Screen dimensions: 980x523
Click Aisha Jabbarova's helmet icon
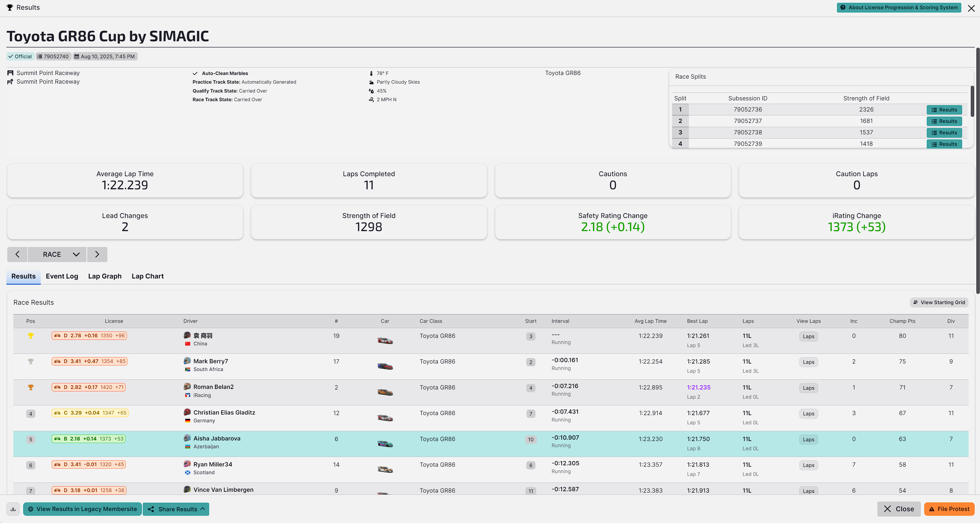tap(187, 438)
